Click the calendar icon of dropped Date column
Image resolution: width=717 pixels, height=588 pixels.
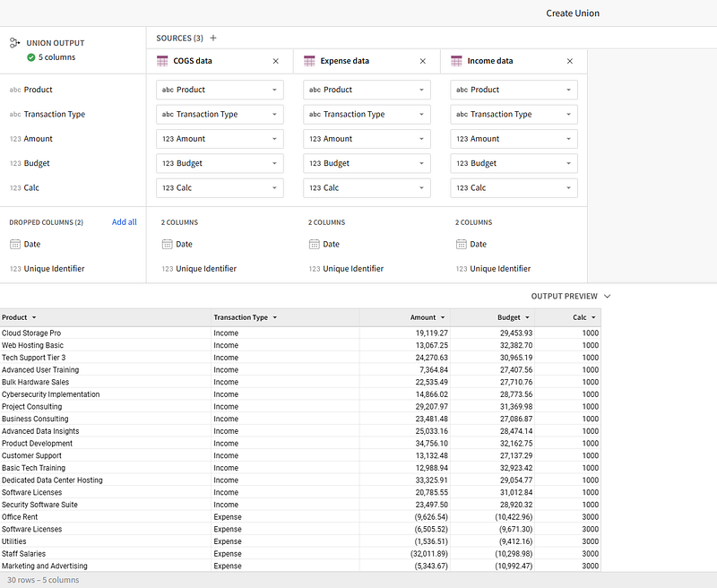coord(15,244)
